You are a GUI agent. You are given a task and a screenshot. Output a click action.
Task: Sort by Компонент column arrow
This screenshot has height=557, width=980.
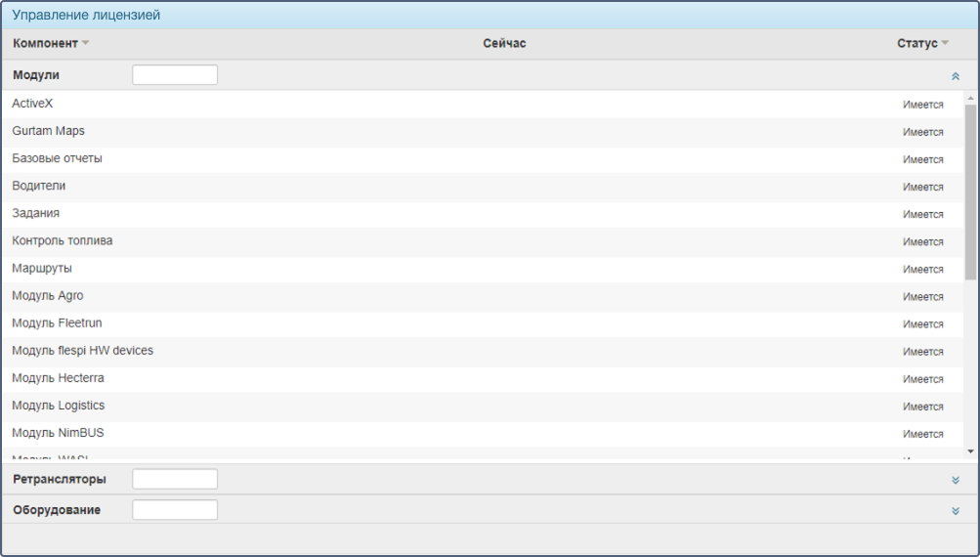85,44
